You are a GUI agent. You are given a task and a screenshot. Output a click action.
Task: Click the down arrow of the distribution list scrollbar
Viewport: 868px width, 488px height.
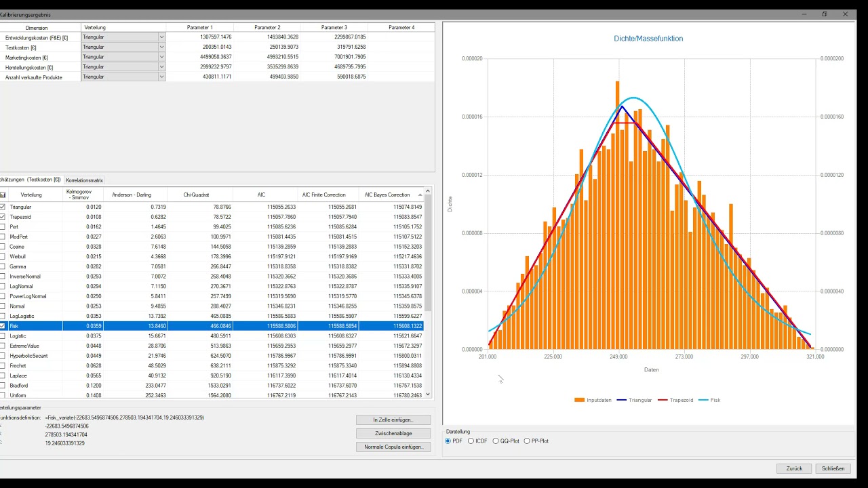[x=429, y=394]
